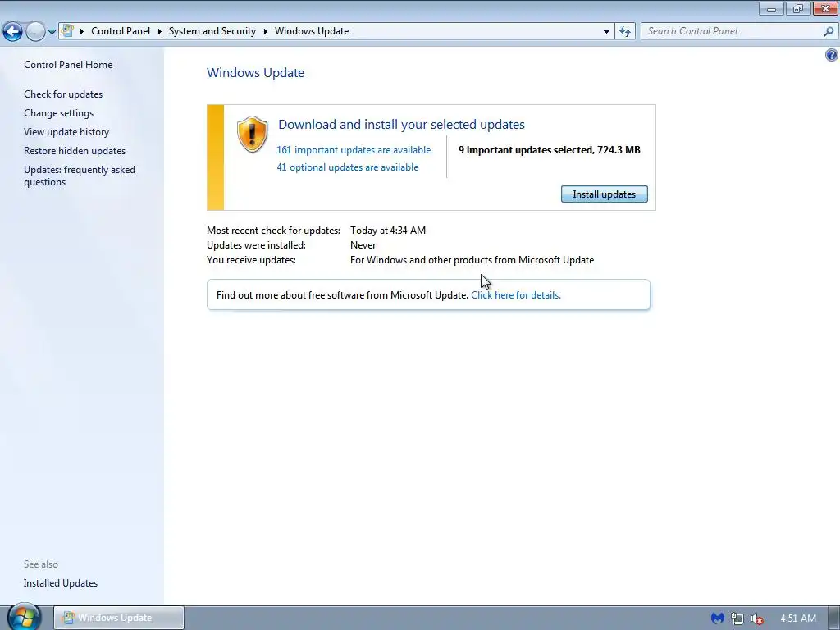Open 41 optional updates are available
This screenshot has width=840, height=630.
point(348,167)
